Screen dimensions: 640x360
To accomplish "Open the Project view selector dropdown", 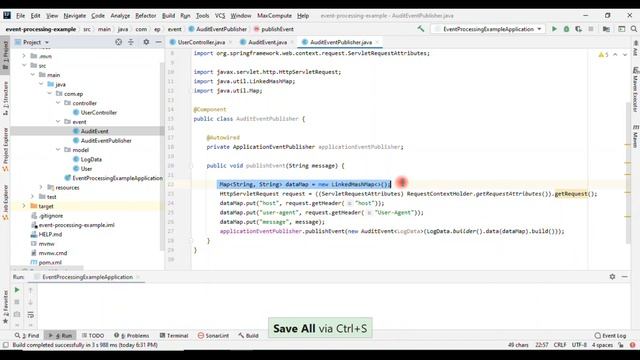I will pyautogui.click(x=32, y=42).
